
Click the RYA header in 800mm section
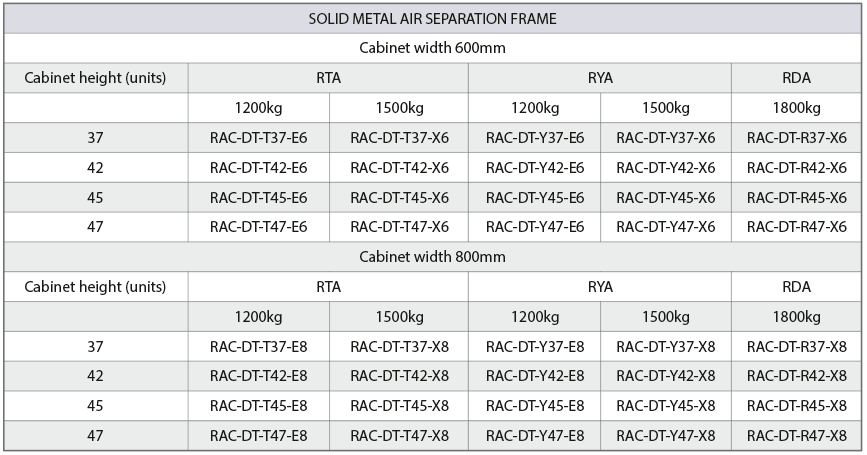600,287
